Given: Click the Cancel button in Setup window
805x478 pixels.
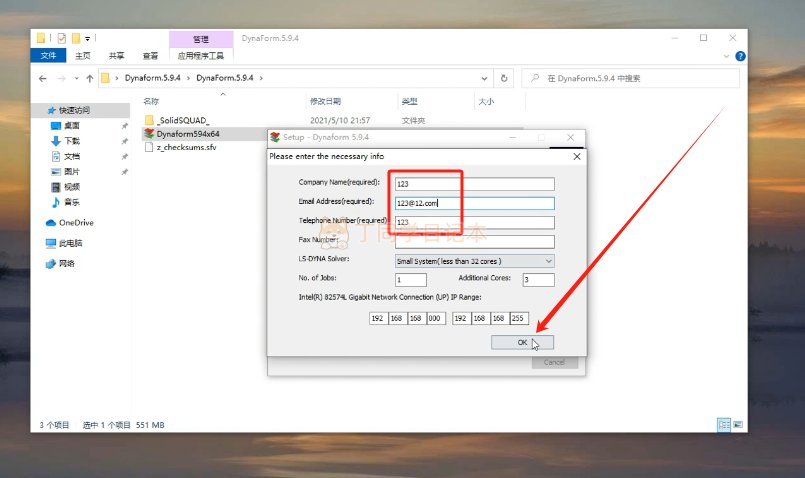Looking at the screenshot, I should [554, 362].
